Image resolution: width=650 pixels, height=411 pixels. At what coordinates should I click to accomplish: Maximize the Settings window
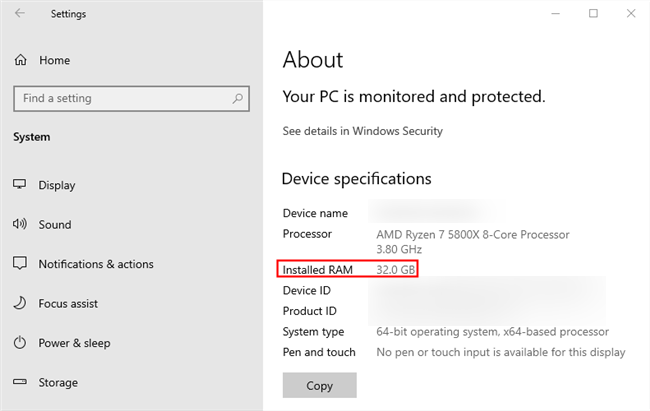click(593, 13)
